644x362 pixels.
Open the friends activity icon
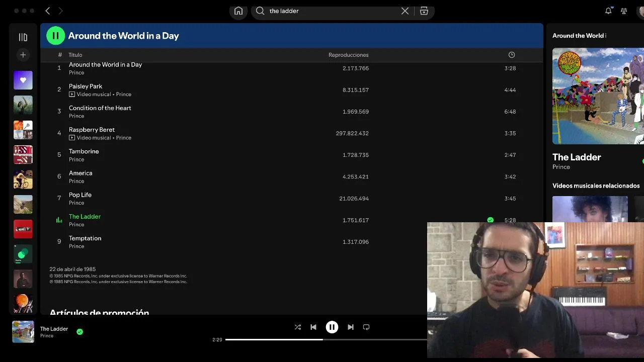[x=624, y=11]
